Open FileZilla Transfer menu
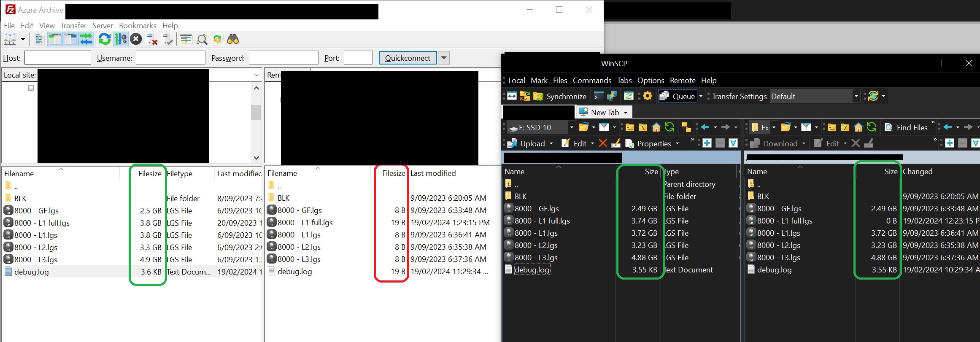Screen dimensions: 980x342 click(73, 25)
